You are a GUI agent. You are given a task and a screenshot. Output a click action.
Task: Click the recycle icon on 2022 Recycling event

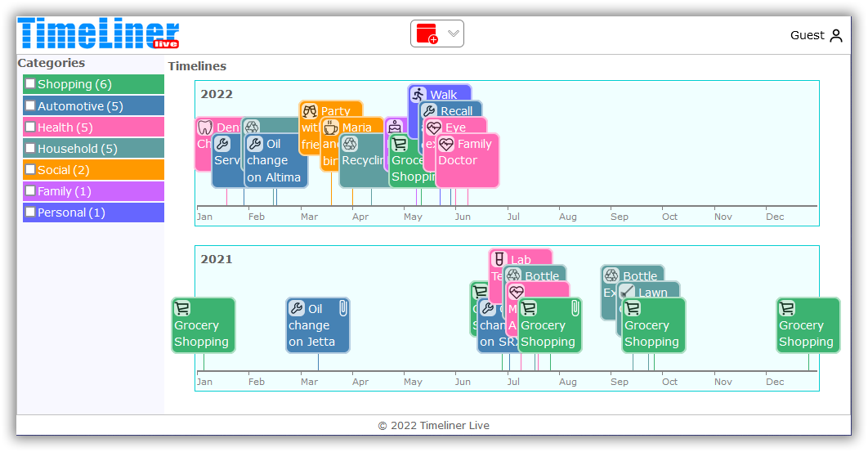350,145
